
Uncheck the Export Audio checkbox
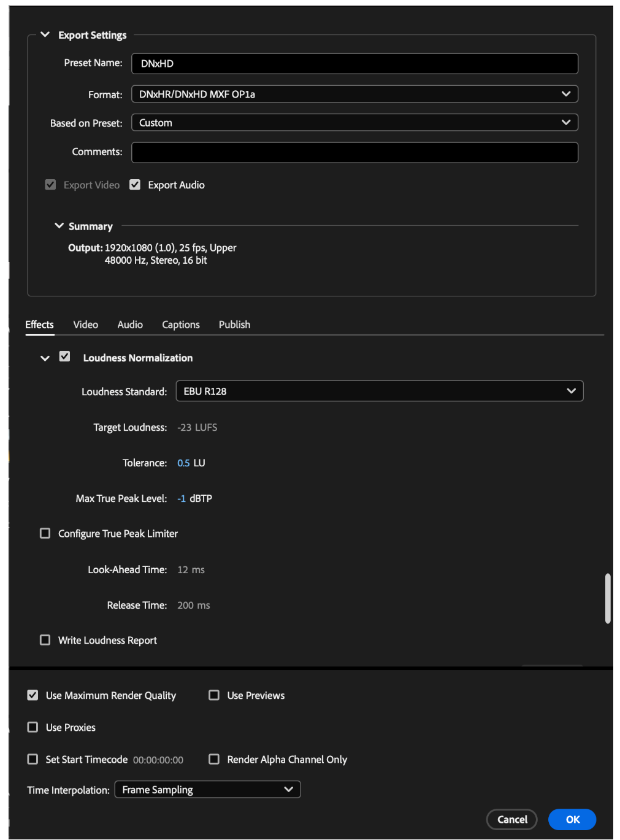[135, 185]
